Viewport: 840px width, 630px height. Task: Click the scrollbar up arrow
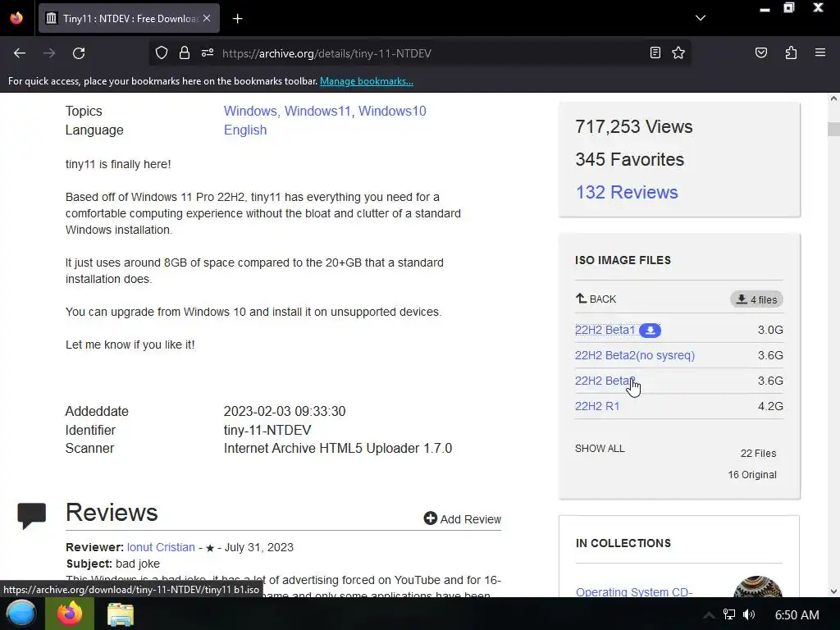(833, 98)
